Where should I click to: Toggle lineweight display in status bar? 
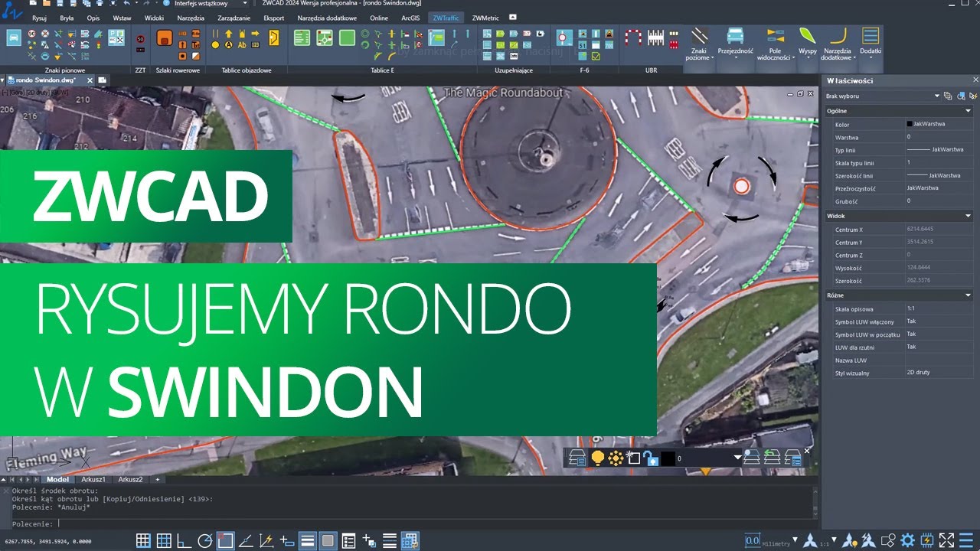click(308, 540)
